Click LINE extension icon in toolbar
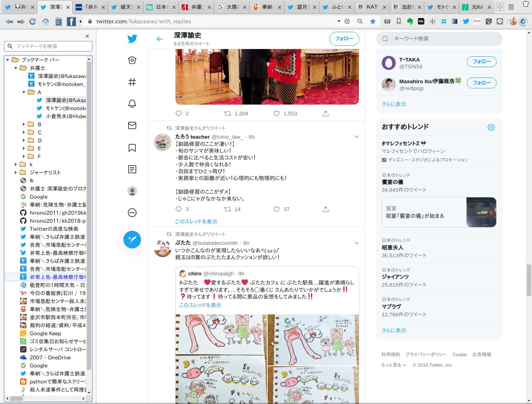532x404 pixels. point(500,21)
